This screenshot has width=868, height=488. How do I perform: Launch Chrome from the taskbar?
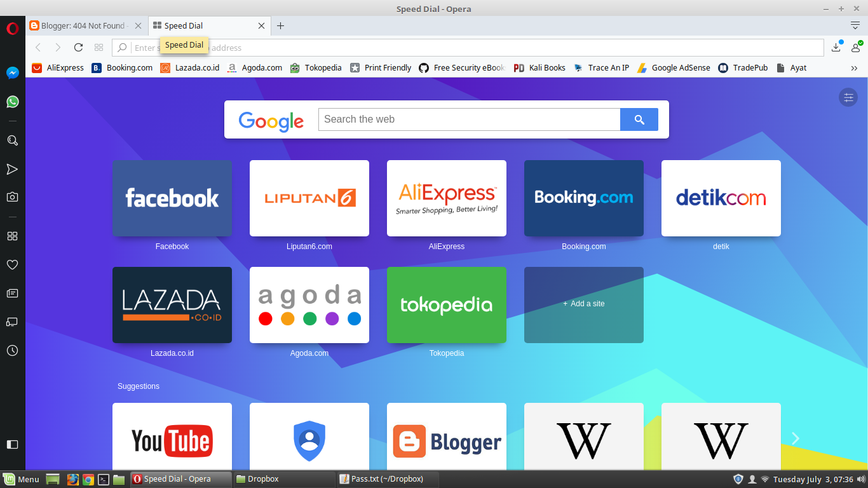coord(88,479)
